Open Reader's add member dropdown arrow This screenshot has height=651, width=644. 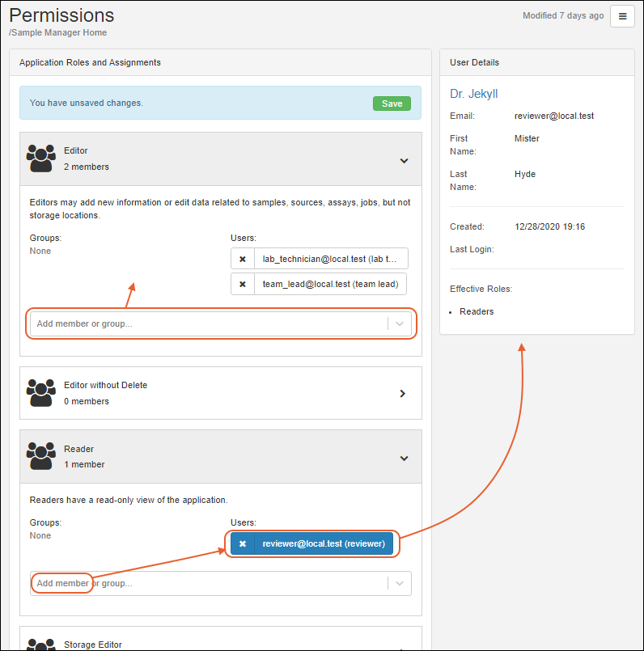[400, 583]
